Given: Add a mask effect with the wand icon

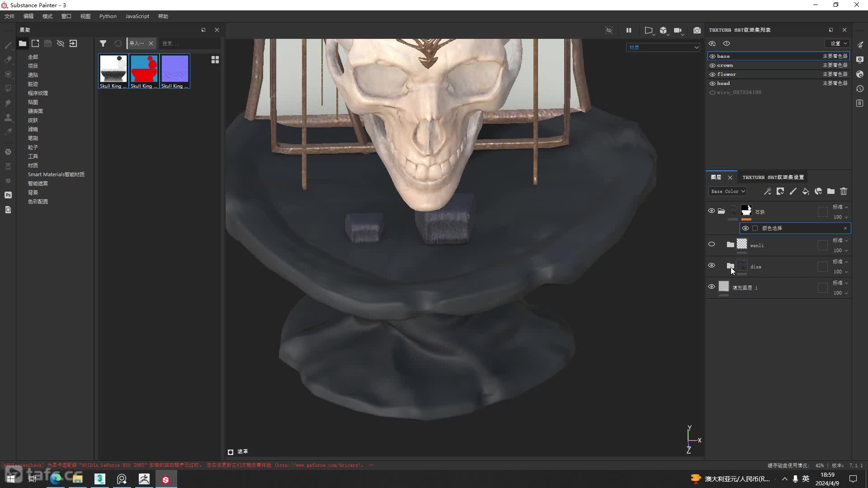Looking at the screenshot, I should coord(768,192).
